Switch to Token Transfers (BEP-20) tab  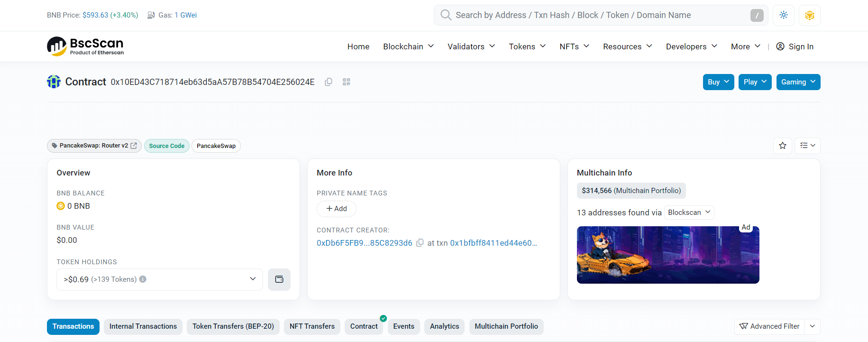(x=233, y=326)
